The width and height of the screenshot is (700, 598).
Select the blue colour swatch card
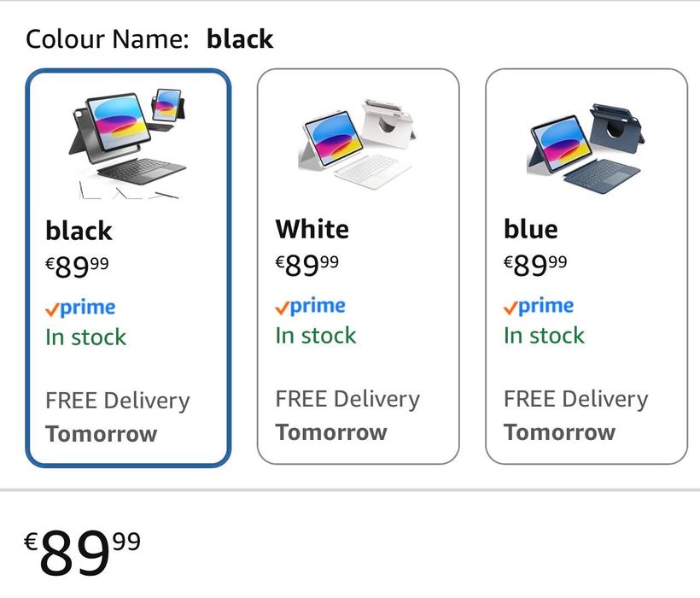tap(586, 267)
